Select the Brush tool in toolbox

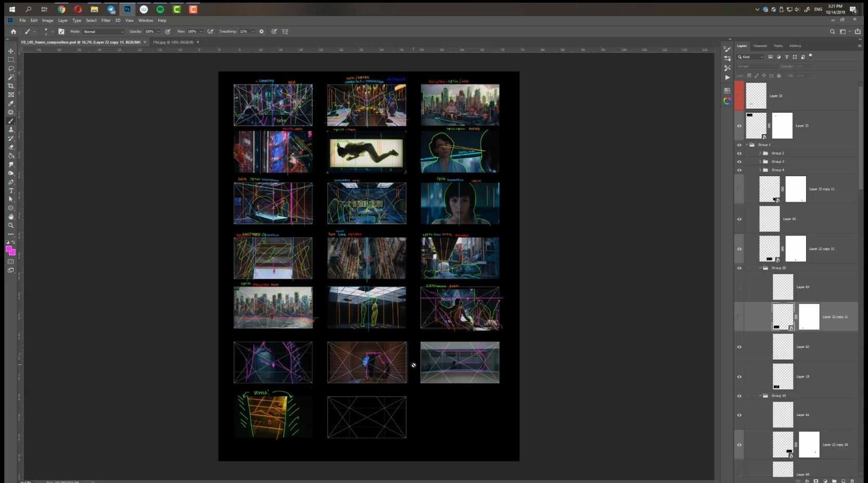tap(10, 121)
